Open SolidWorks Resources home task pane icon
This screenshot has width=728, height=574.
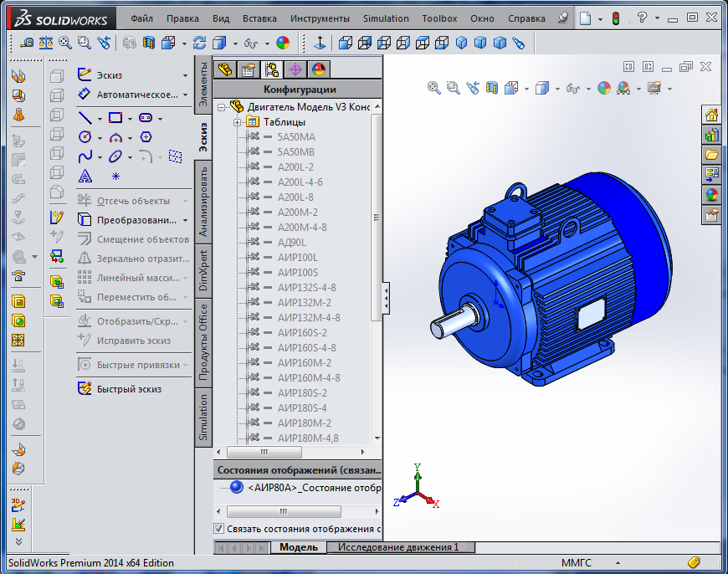pos(711,115)
